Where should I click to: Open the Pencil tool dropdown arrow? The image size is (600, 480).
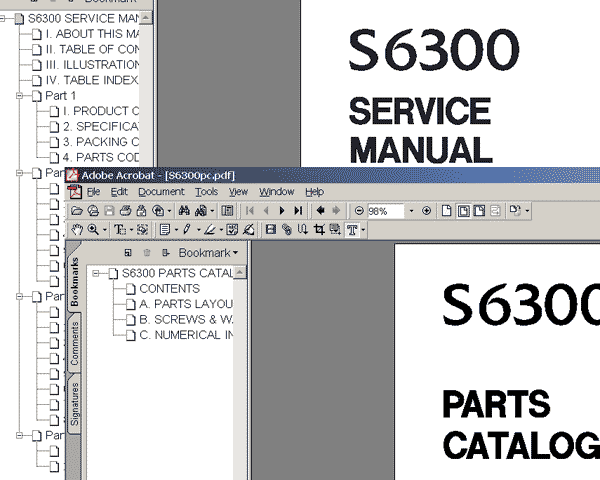[x=198, y=230]
